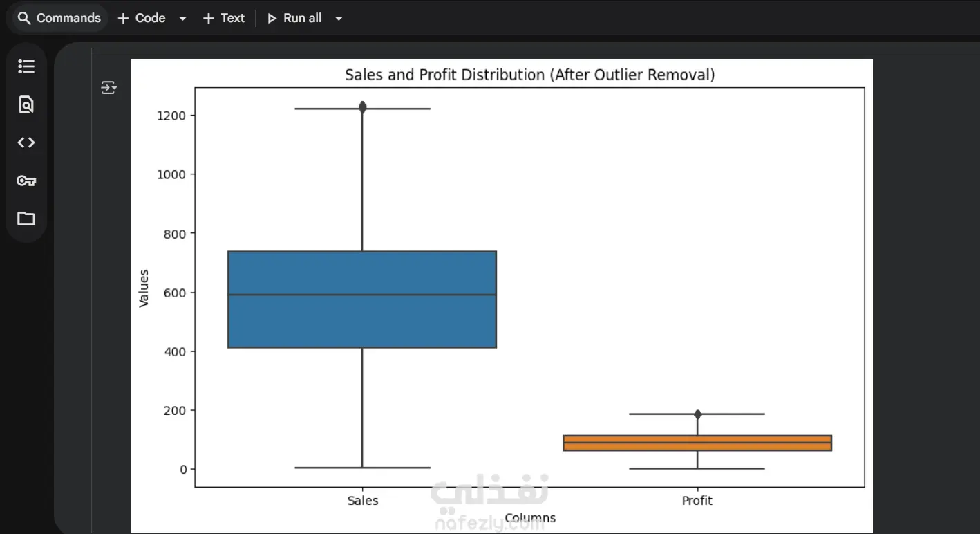
Task: Open the Find and replace sidebar panel
Action: [x=26, y=104]
